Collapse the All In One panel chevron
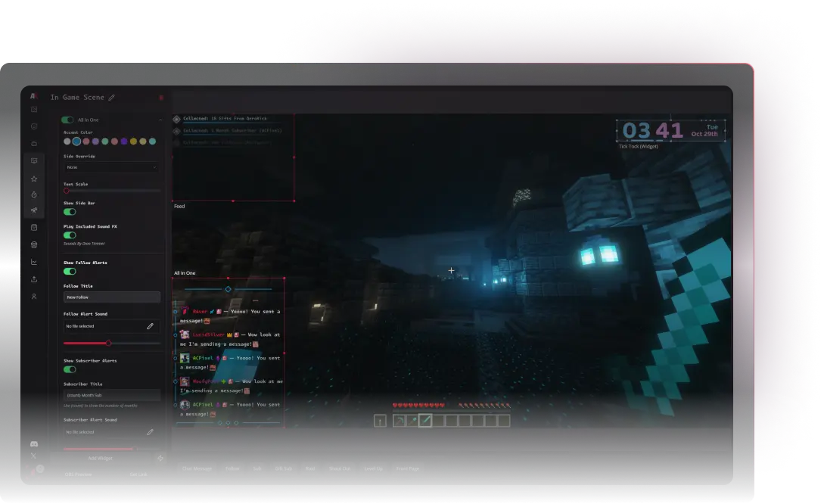824x504 pixels. [x=160, y=120]
